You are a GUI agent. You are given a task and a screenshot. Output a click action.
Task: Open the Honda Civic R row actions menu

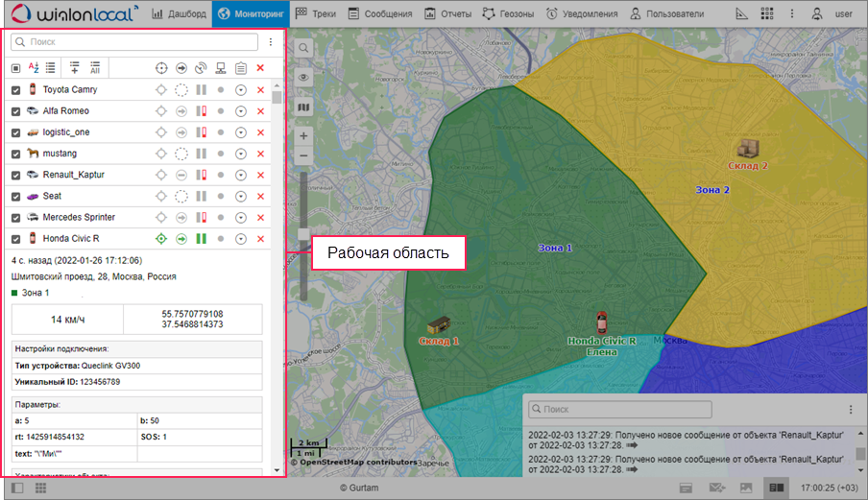[x=241, y=239]
